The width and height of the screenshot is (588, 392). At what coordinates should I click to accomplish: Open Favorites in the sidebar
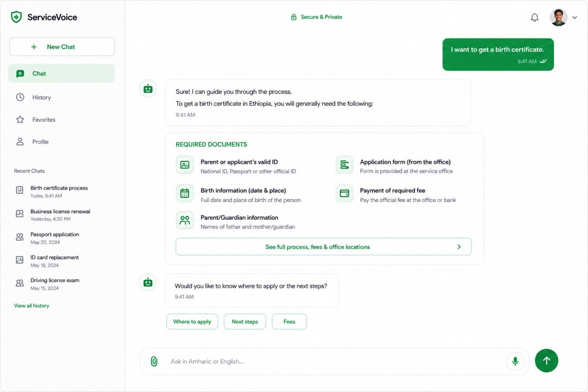click(x=62, y=119)
